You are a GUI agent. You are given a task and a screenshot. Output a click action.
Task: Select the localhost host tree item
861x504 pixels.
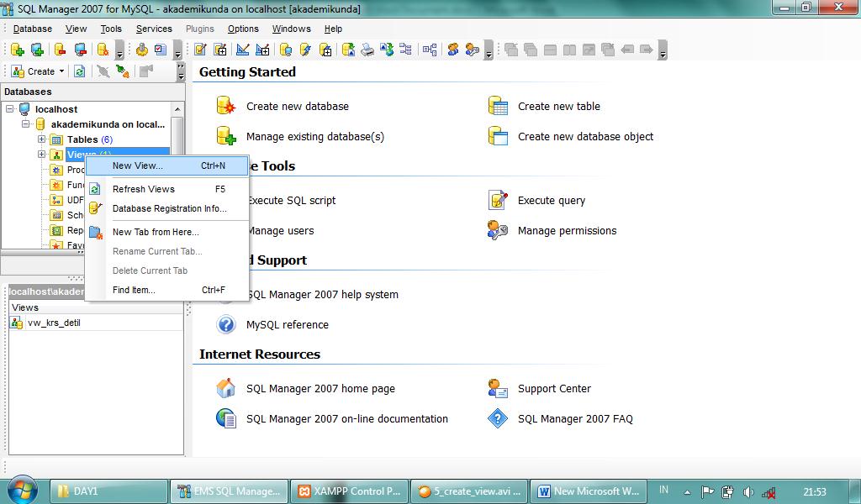pos(56,109)
